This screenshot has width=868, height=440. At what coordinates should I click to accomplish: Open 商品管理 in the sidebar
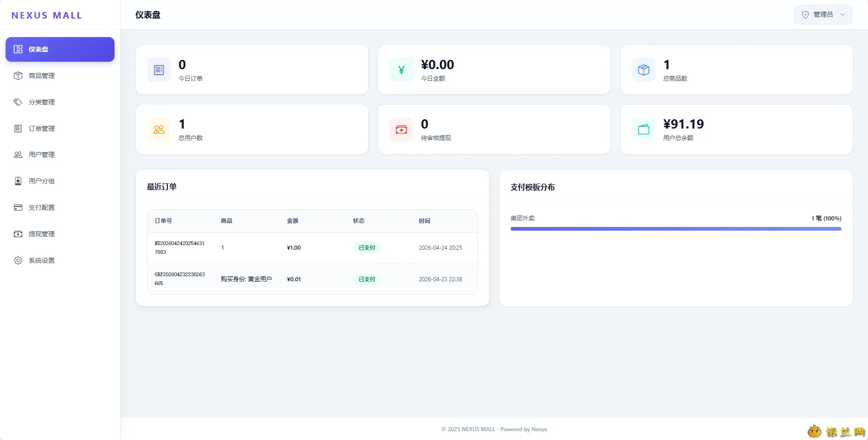point(60,76)
